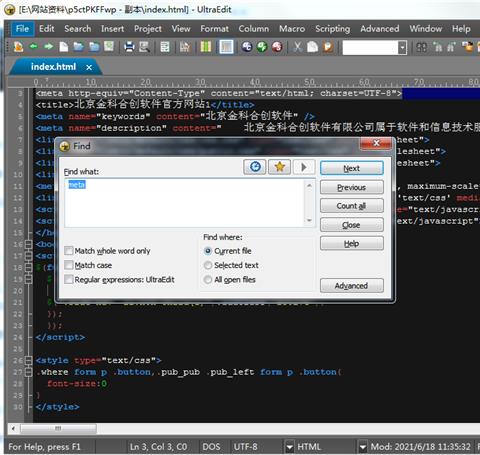Close the index.html tab with x

[x=89, y=67]
